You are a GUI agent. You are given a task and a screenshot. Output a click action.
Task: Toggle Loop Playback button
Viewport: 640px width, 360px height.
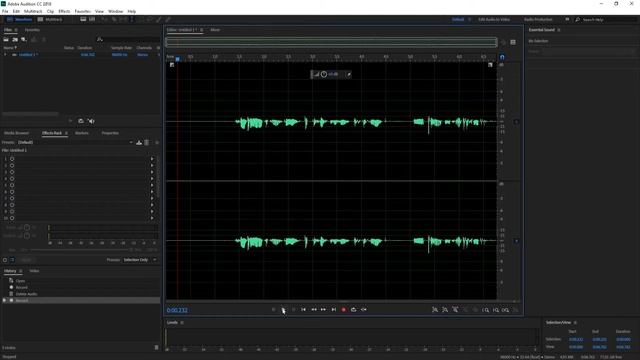click(353, 310)
